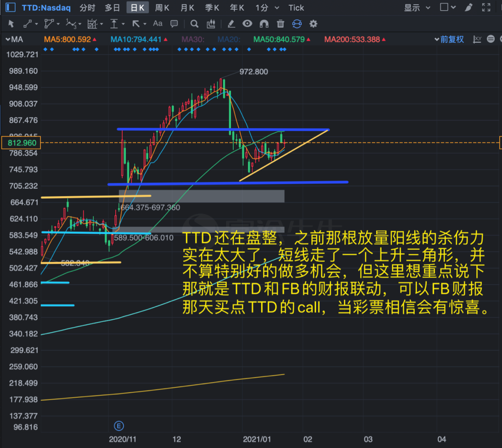The image size is (502, 448).
Task: Switch to 周K weekly tab
Action: coord(162,8)
